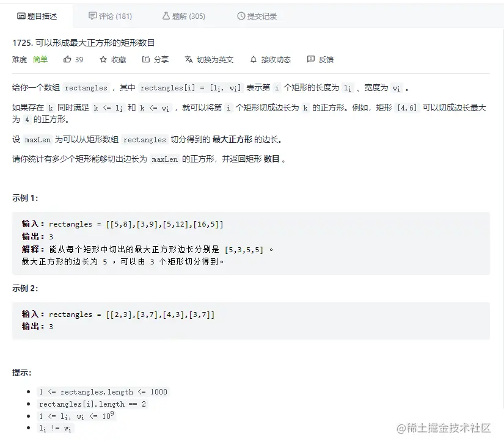Click the feedback icon beside 反馈

point(311,59)
